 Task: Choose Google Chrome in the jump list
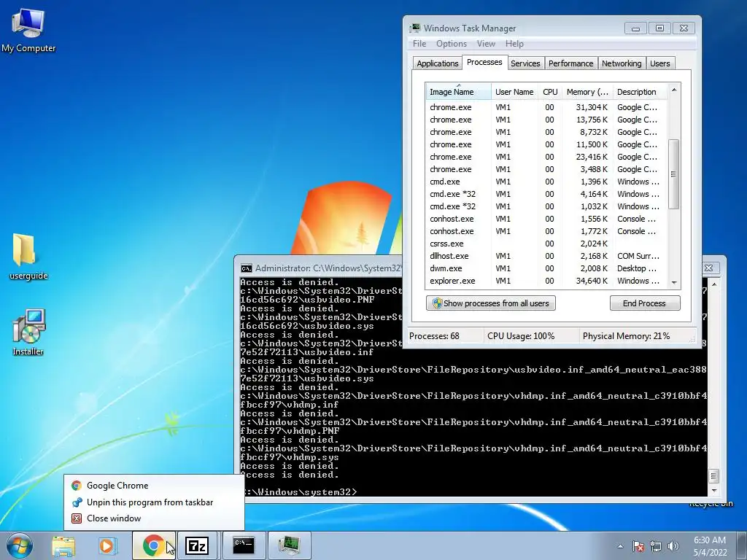click(155, 485)
